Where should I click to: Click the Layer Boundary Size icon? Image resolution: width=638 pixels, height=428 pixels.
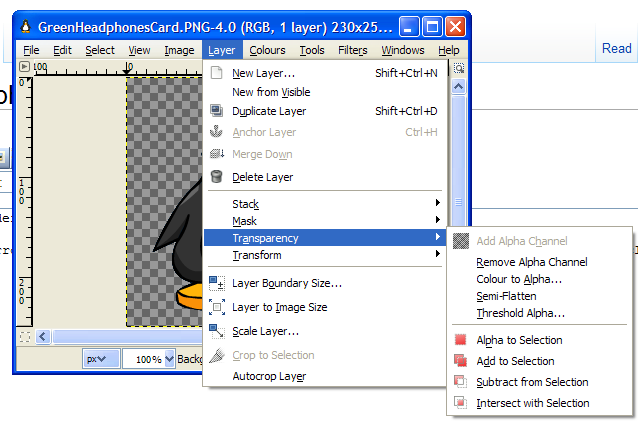tap(217, 283)
